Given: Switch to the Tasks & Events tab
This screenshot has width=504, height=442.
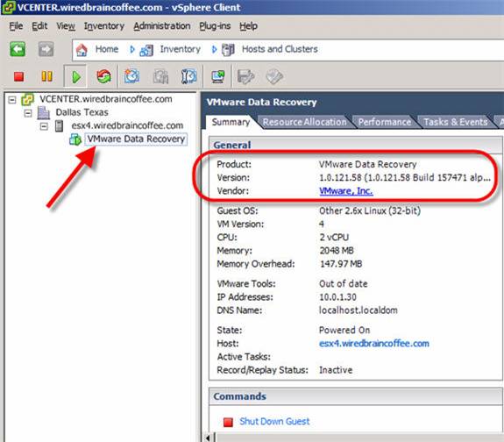Looking at the screenshot, I should (x=455, y=122).
